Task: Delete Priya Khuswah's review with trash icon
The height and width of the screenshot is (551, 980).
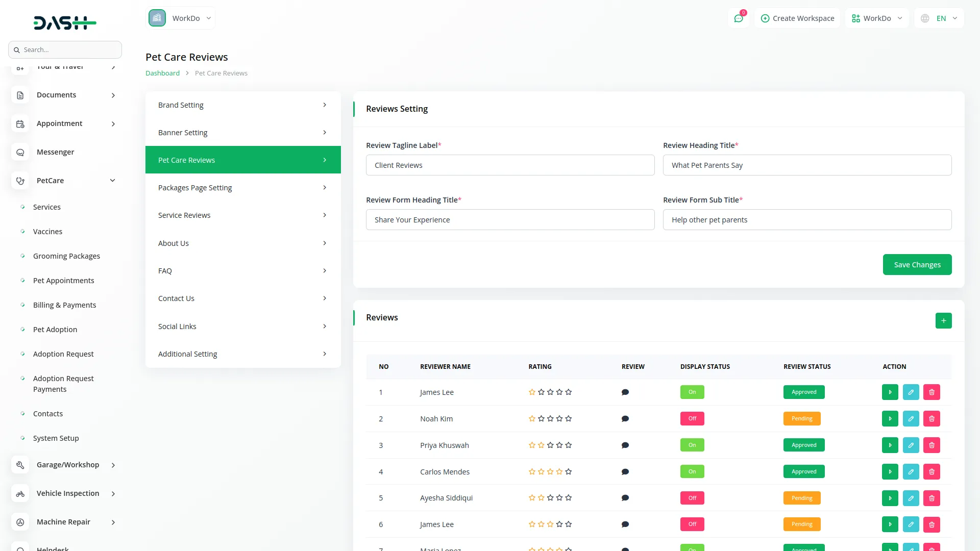Action: coord(932,445)
